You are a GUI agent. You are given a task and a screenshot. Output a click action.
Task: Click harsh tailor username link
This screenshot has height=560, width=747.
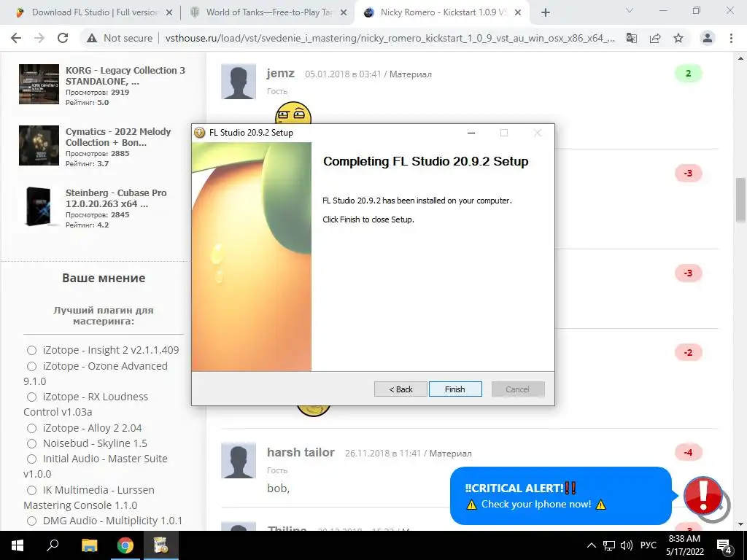coord(301,452)
